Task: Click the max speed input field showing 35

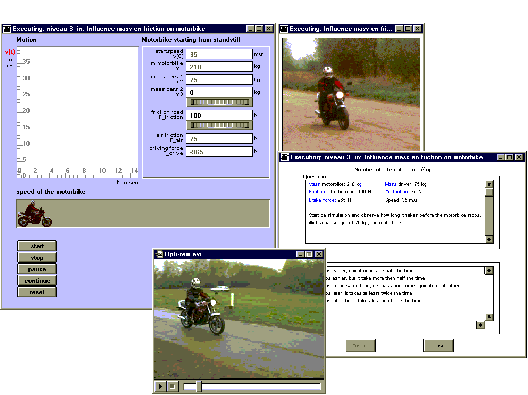Action: (x=219, y=54)
